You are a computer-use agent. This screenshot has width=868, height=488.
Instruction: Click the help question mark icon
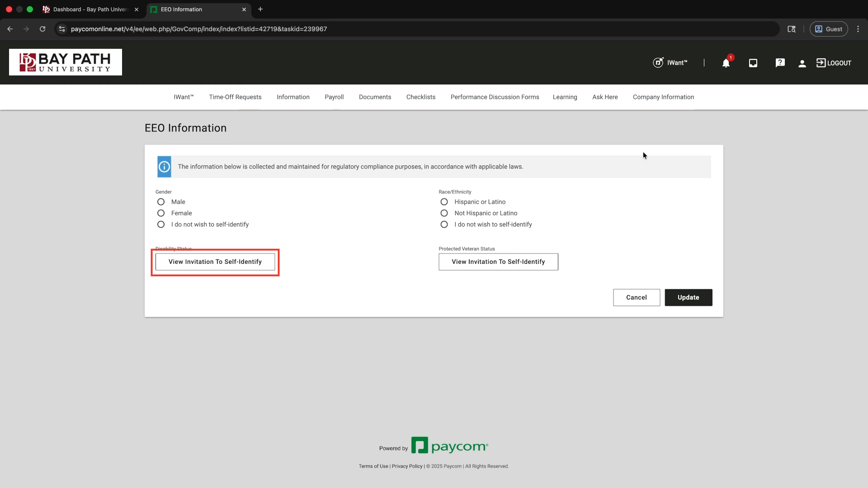[x=780, y=63]
